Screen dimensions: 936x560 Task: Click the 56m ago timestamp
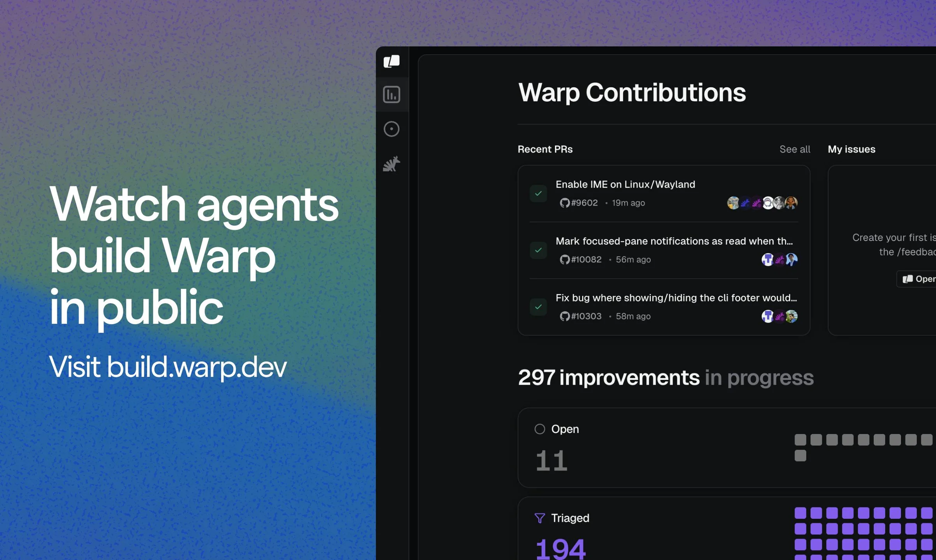click(633, 260)
